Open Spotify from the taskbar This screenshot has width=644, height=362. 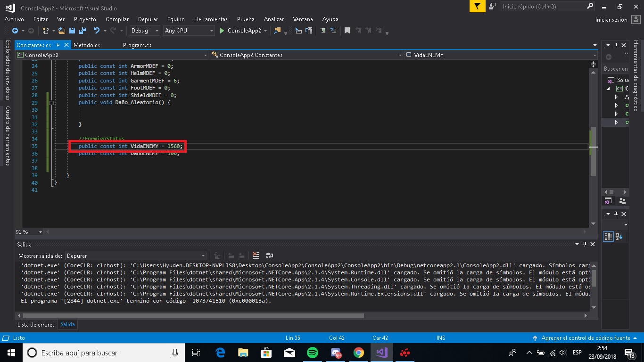313,353
